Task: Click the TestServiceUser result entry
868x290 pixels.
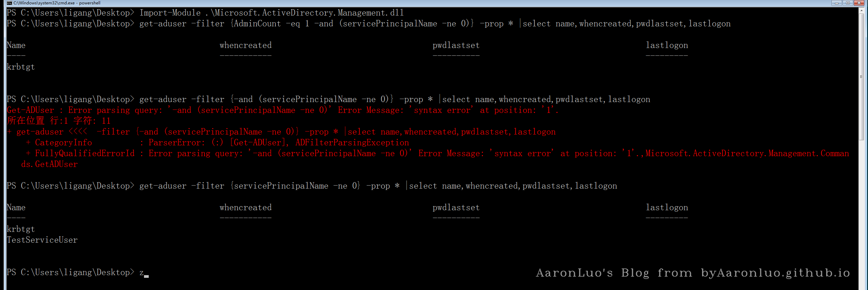Action: (42, 240)
